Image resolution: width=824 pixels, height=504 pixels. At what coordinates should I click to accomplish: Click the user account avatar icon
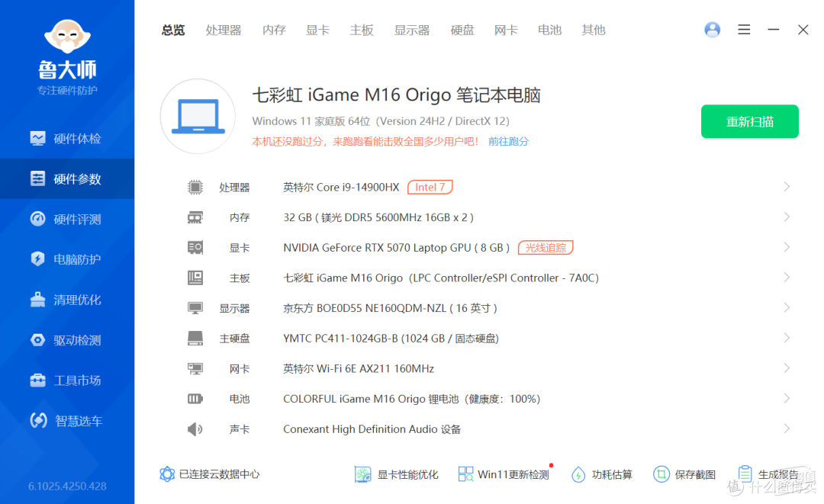(x=712, y=30)
